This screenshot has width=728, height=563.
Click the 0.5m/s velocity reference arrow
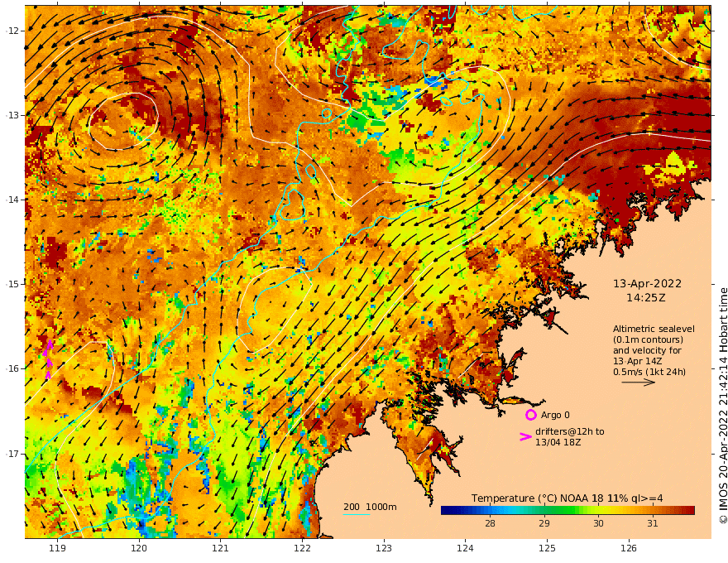[638, 383]
